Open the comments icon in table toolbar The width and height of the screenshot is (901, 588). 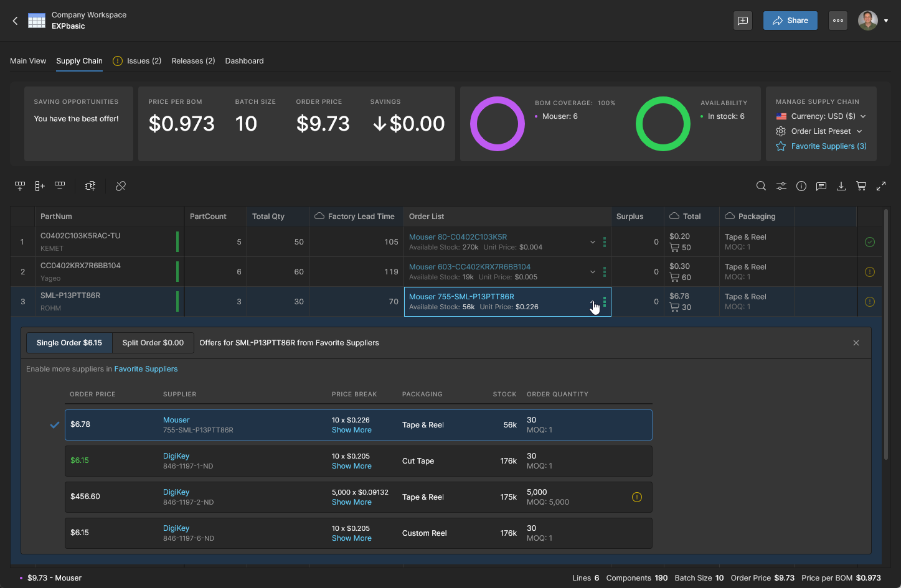pos(821,186)
